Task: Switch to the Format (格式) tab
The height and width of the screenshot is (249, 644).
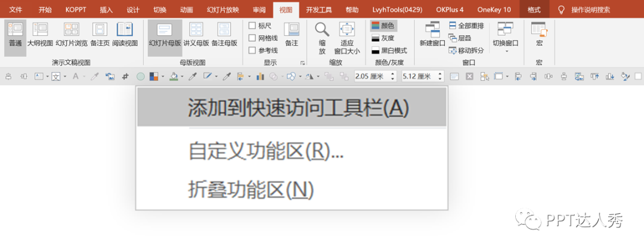Action: (x=534, y=10)
